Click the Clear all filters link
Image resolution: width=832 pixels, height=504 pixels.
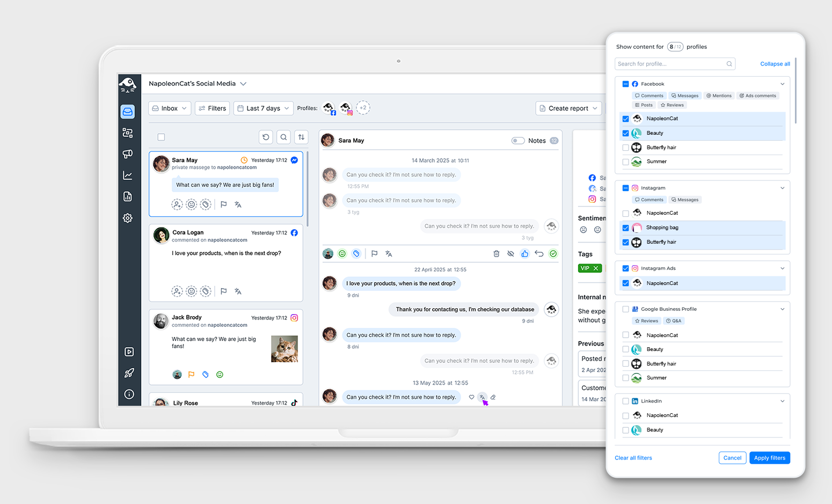pyautogui.click(x=633, y=458)
